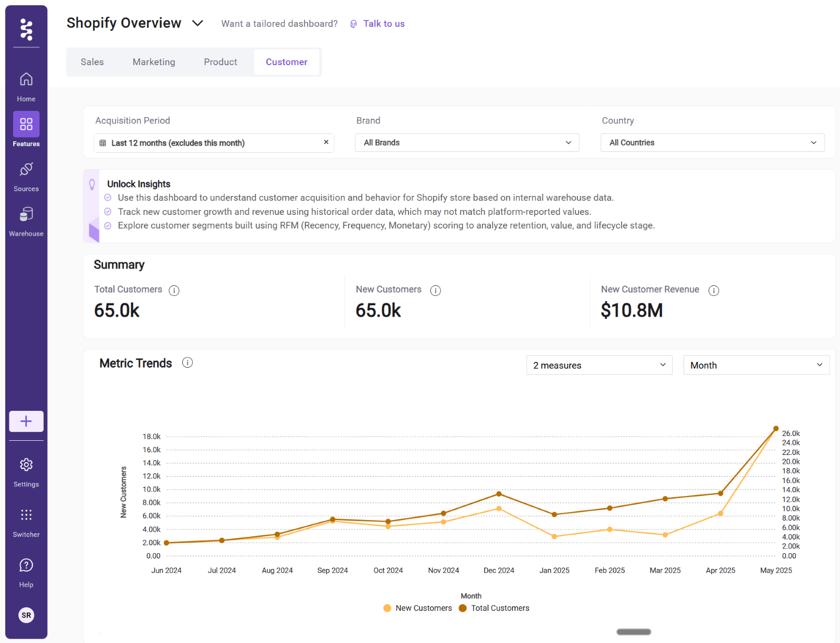The width and height of the screenshot is (840, 643).
Task: Click the app logo in the sidebar
Action: click(x=26, y=29)
